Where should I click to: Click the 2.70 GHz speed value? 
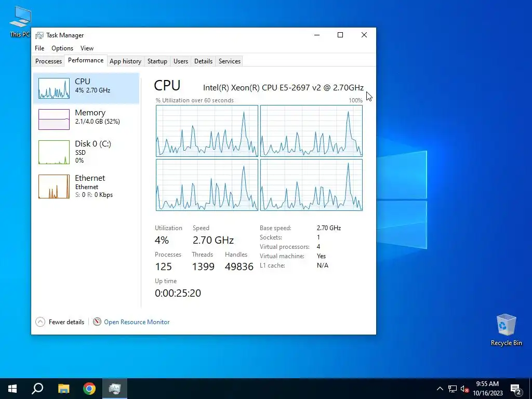coord(213,240)
